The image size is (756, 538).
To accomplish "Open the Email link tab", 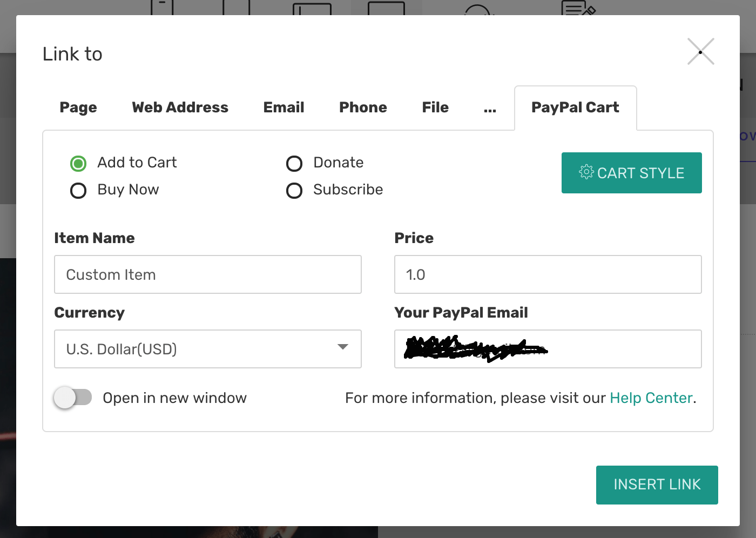I will (x=283, y=107).
